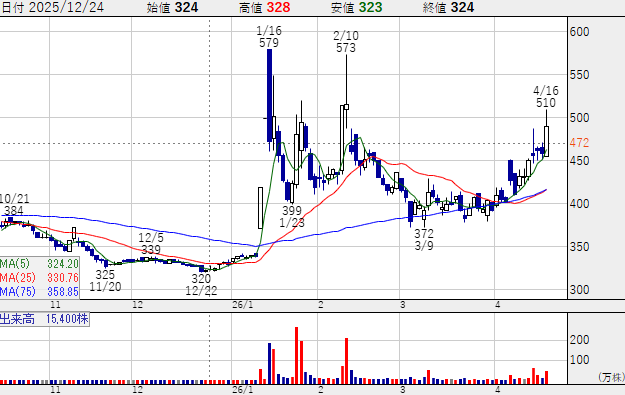Select the 10/21 384 high label
This screenshot has height=395, width=625.
pyautogui.click(x=14, y=204)
